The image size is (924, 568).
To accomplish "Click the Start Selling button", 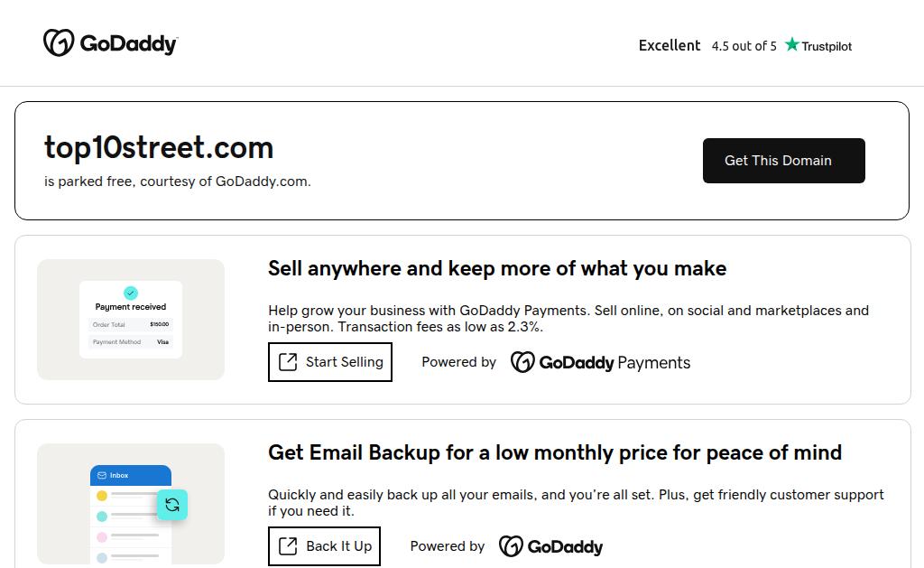I will click(330, 362).
